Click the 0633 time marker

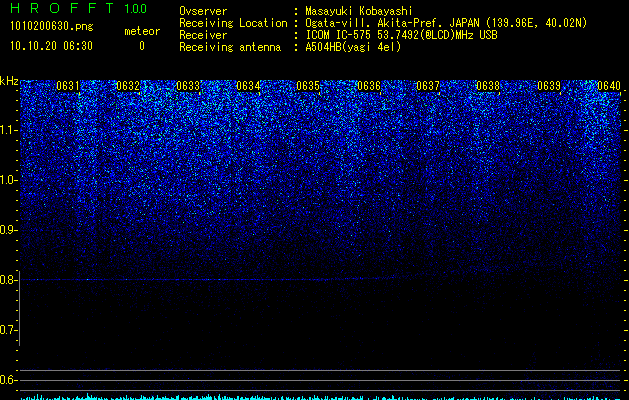[x=188, y=86]
